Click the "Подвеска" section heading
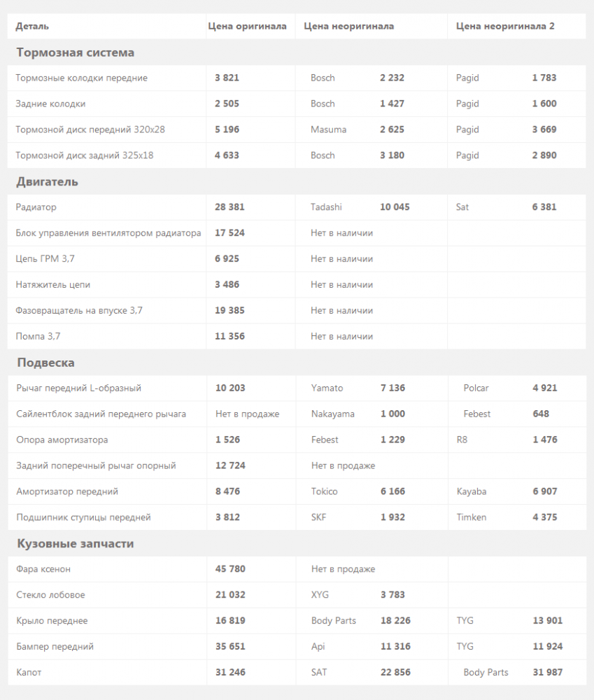 point(45,363)
